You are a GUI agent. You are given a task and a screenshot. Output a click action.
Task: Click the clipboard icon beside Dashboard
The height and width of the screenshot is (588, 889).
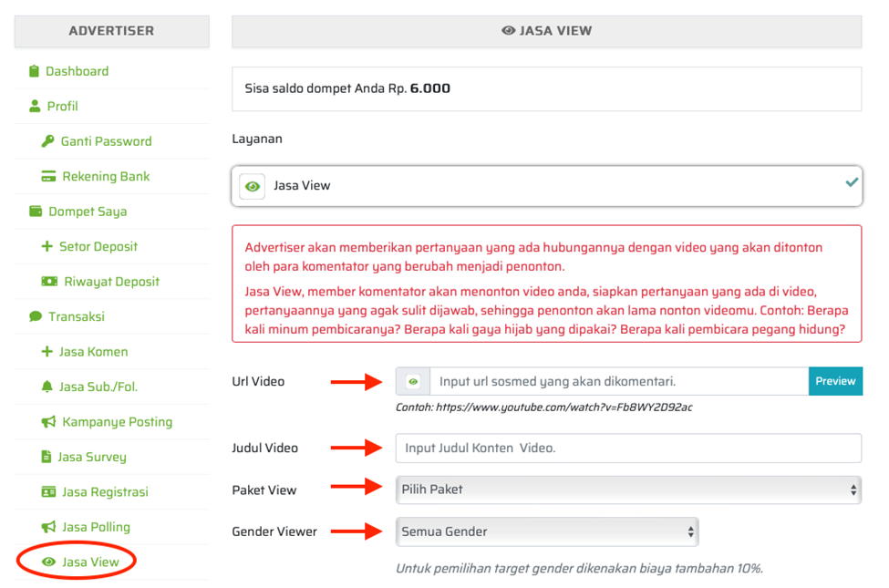pos(34,71)
